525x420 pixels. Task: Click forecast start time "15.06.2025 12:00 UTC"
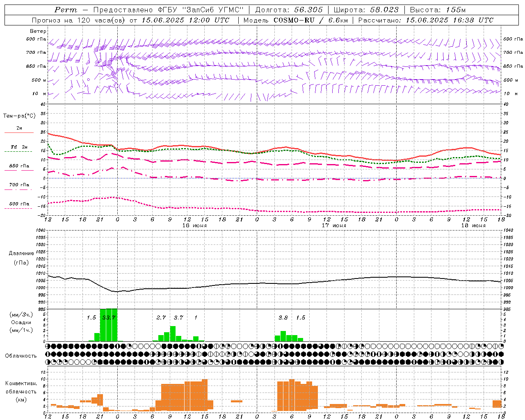(185, 20)
